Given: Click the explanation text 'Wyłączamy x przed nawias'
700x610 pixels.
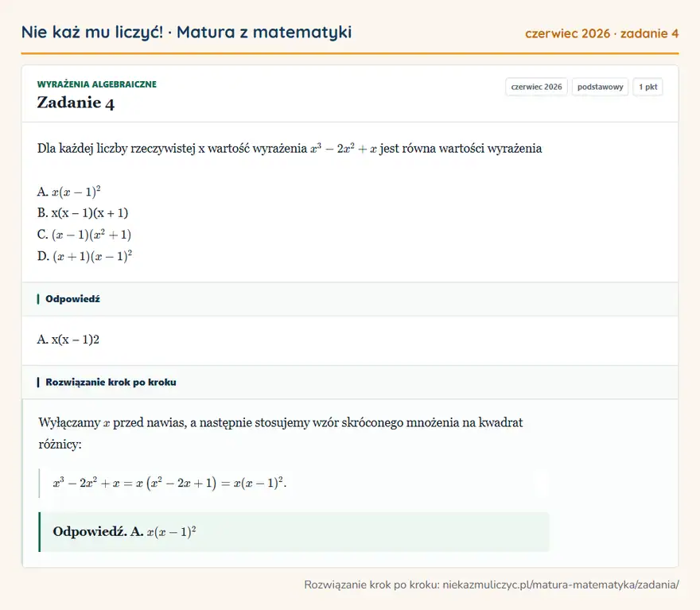Looking at the screenshot, I should pyautogui.click(x=280, y=433).
